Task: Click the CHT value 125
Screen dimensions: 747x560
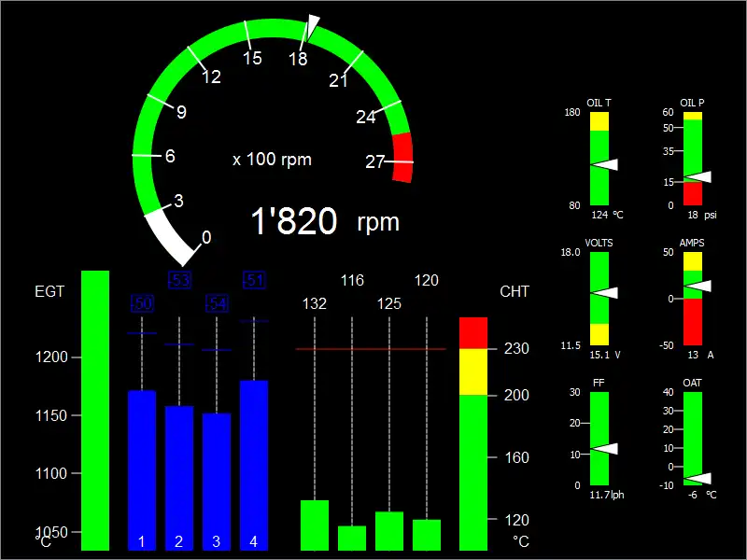Action: [x=389, y=304]
